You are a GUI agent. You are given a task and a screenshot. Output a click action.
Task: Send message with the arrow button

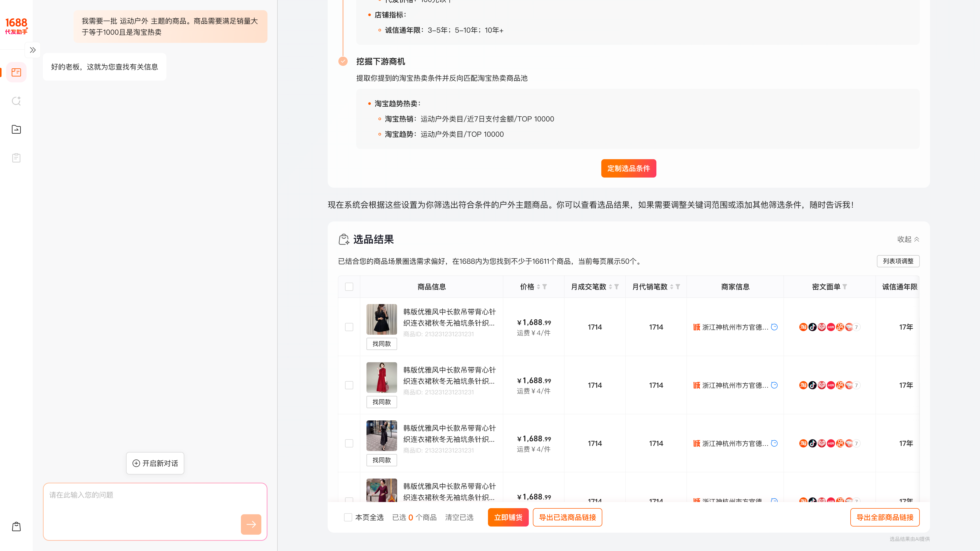251,524
